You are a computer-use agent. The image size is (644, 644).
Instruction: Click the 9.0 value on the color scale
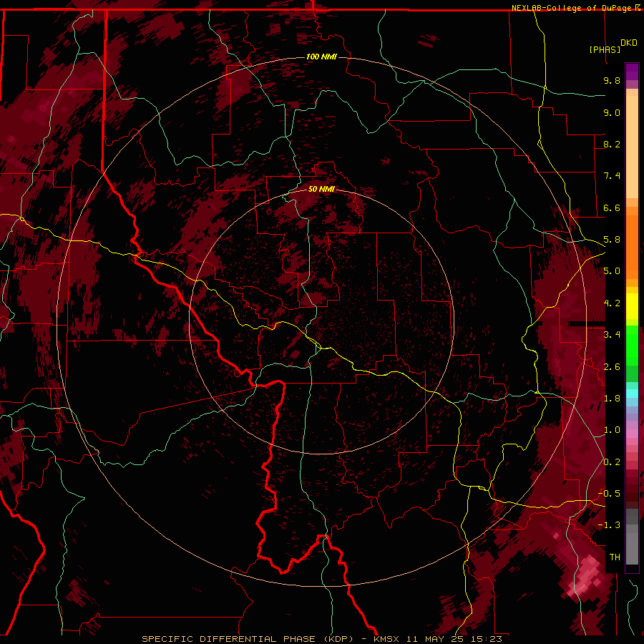[x=612, y=112]
